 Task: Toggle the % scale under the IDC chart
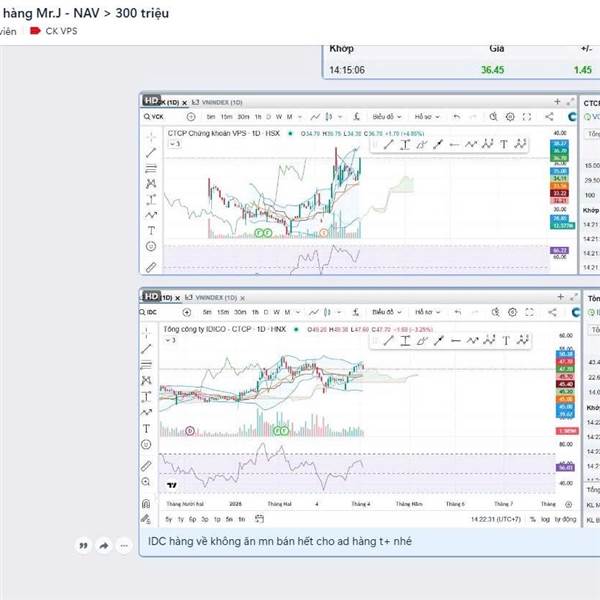pos(533,519)
